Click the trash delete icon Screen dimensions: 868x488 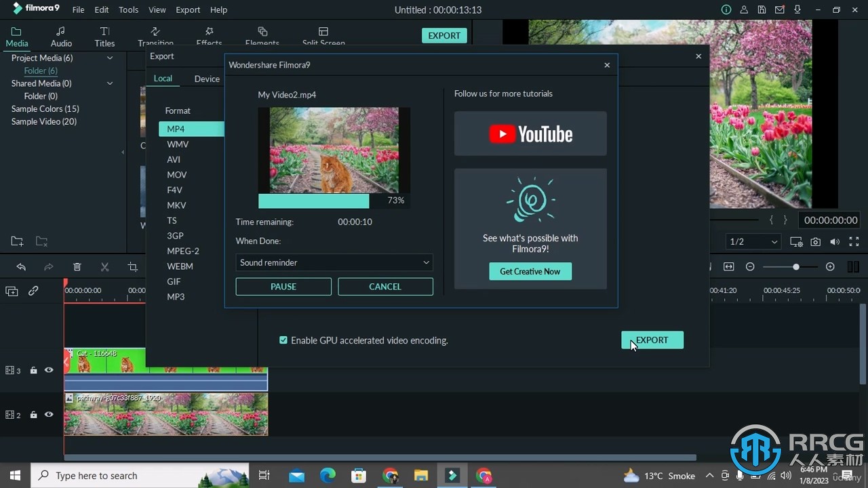(77, 267)
